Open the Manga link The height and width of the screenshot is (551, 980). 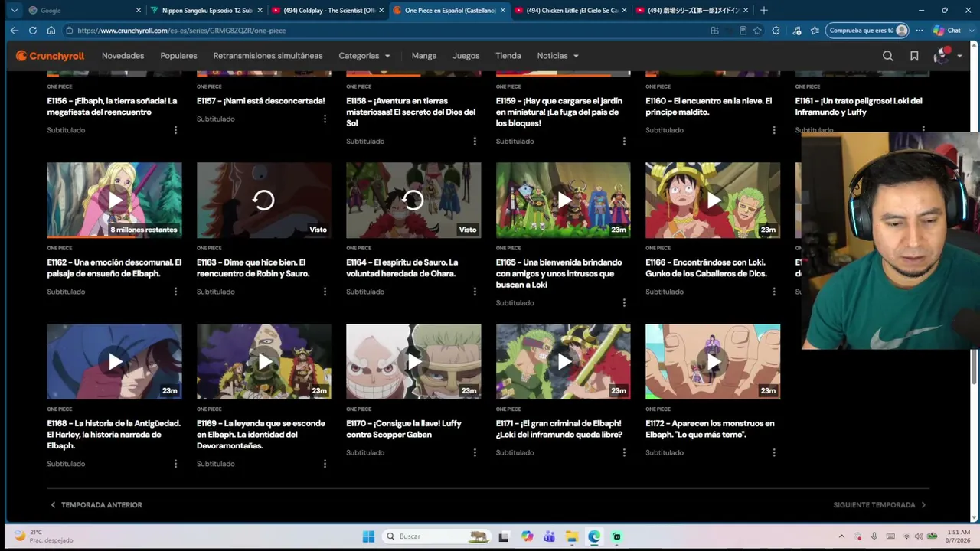pos(424,56)
